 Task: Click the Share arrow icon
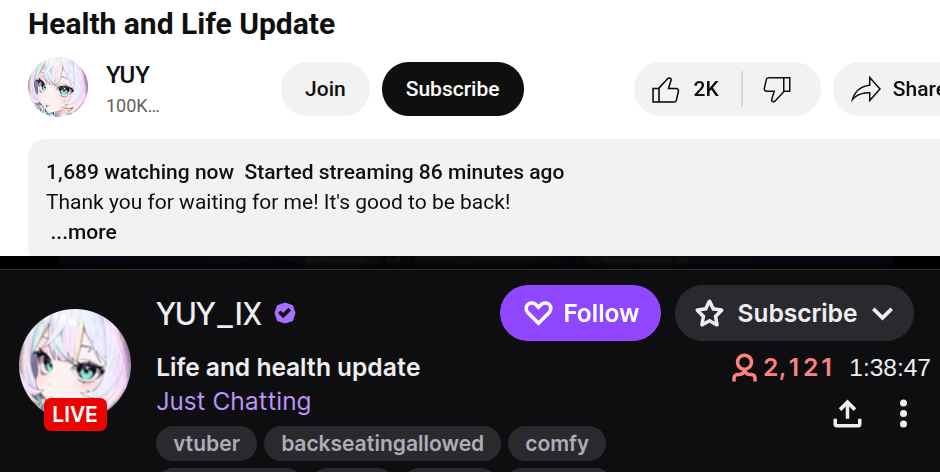[x=866, y=89]
